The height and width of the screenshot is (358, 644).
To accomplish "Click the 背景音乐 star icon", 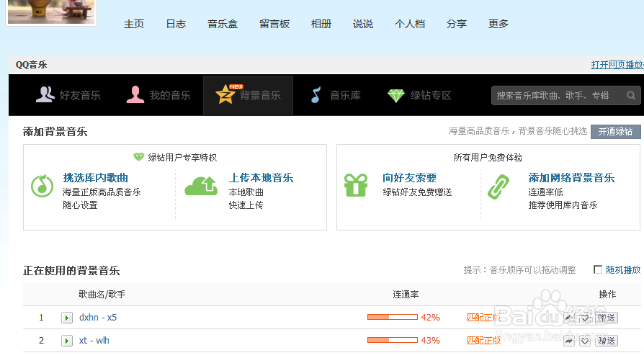I will pyautogui.click(x=225, y=94).
